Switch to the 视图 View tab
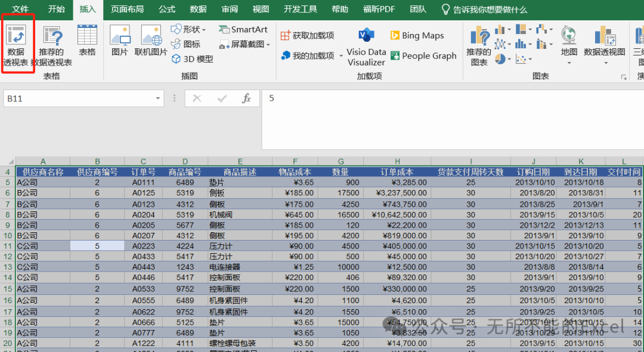This screenshot has width=644, height=352. point(261,9)
